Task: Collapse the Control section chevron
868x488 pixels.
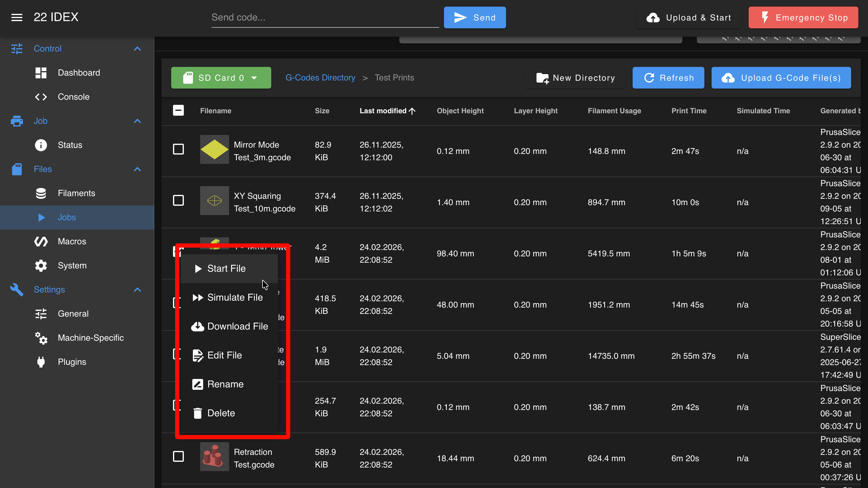Action: 137,49
